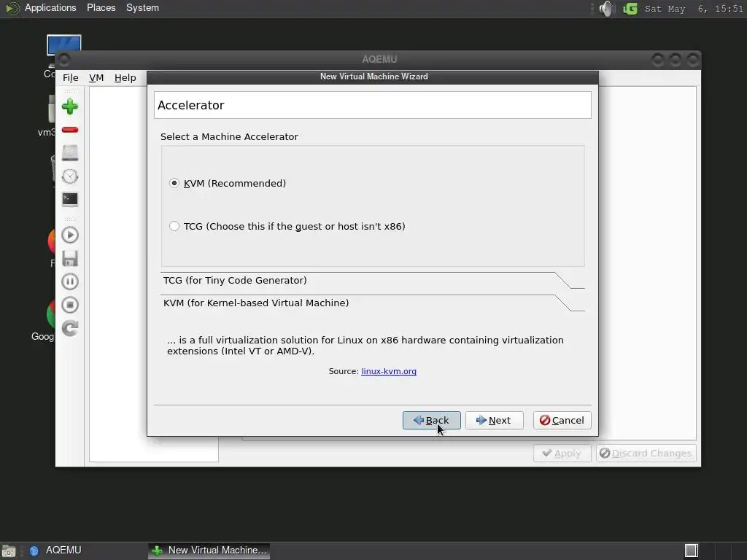Open the Applications menu in top panel

pyautogui.click(x=50, y=8)
